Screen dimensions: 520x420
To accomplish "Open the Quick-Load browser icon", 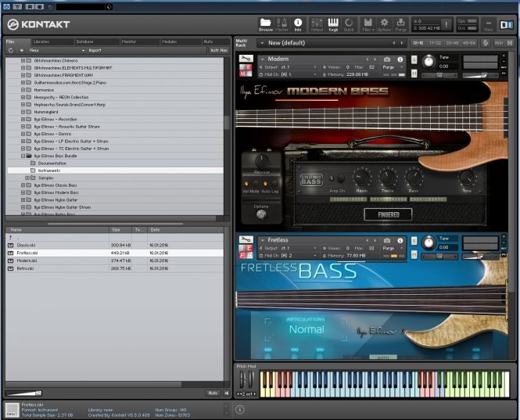I will [349, 25].
